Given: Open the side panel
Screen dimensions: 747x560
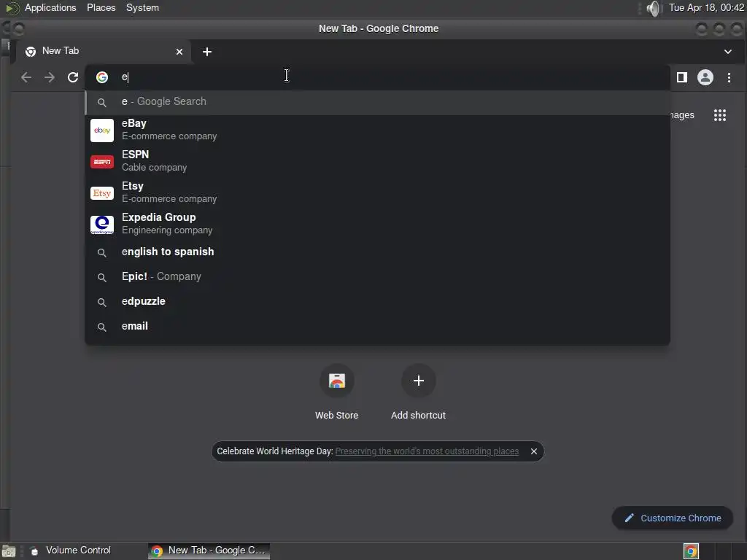Looking at the screenshot, I should 682,77.
